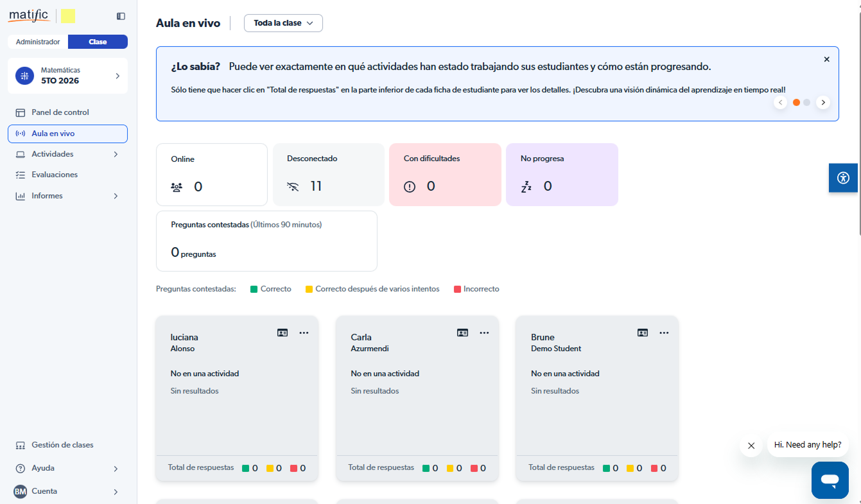The width and height of the screenshot is (861, 504).
Task: Open three-dot menu on Brune's card
Action: (664, 333)
